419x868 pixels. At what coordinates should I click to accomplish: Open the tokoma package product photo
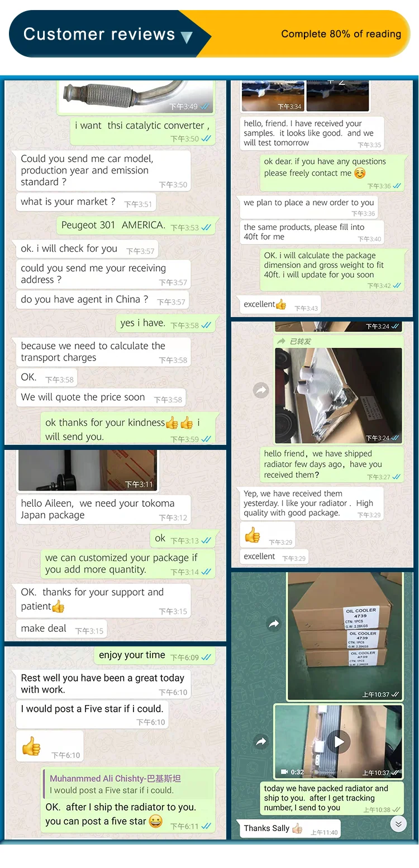[x=87, y=471]
